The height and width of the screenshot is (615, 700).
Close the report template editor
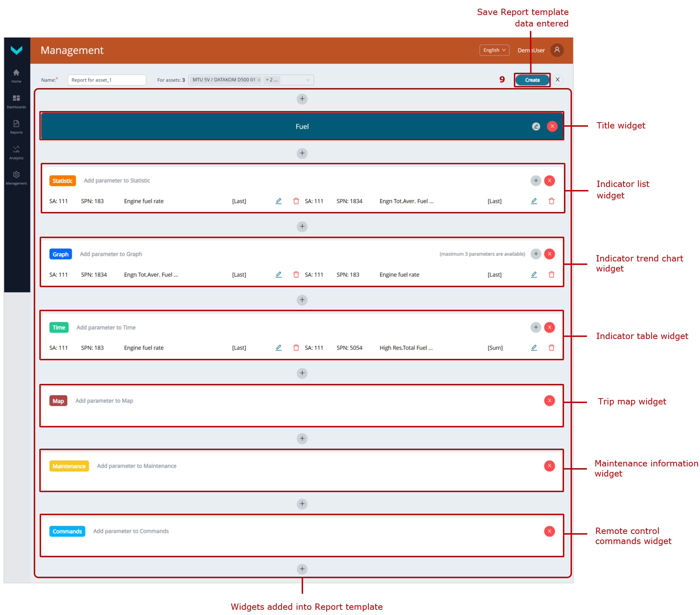pos(558,80)
